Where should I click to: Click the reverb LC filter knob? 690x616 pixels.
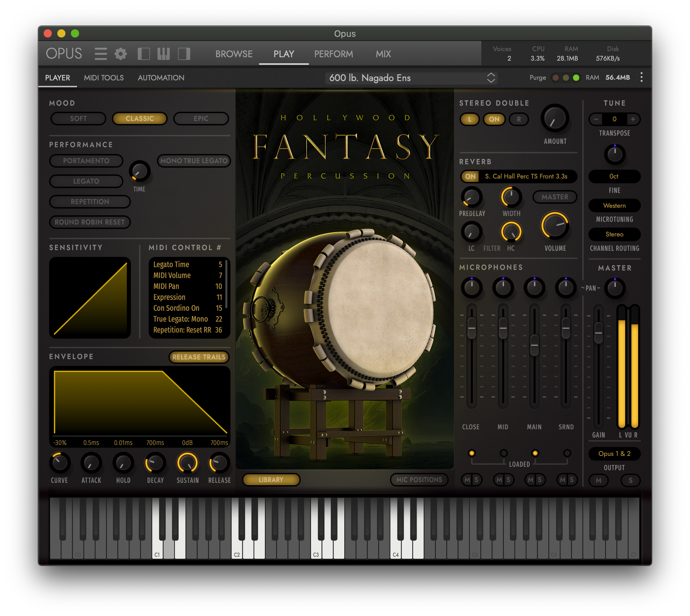(x=471, y=232)
